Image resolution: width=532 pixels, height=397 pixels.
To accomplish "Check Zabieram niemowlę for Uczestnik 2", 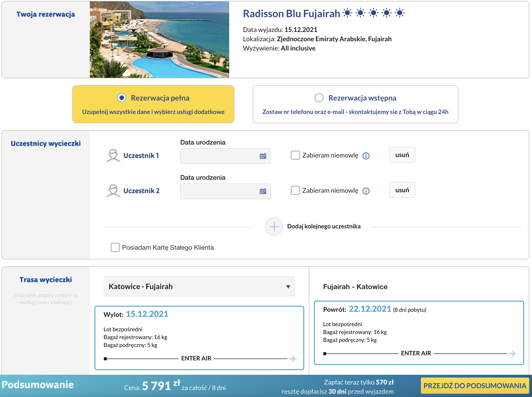I will click(x=295, y=191).
